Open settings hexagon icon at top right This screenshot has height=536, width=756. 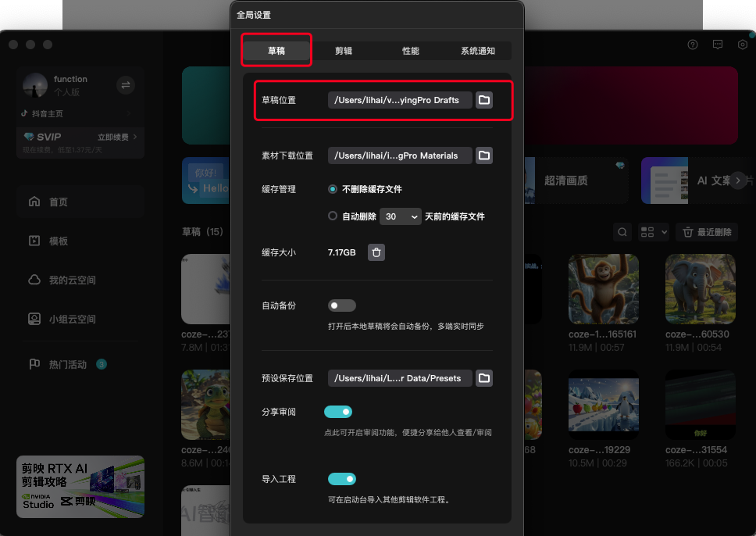point(743,45)
